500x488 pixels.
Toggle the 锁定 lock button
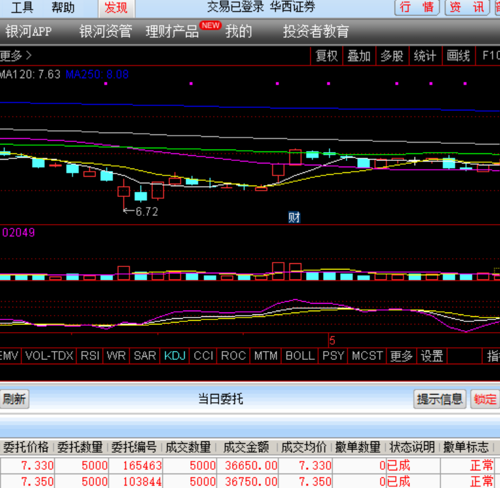pyautogui.click(x=485, y=399)
